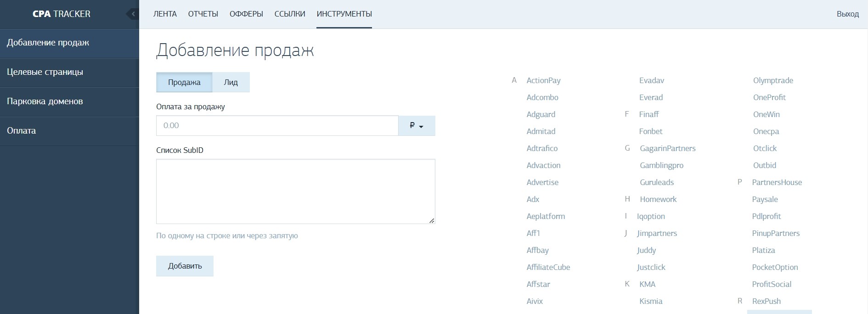Choose the Paysale network
This screenshot has width=868, height=314.
(765, 199)
